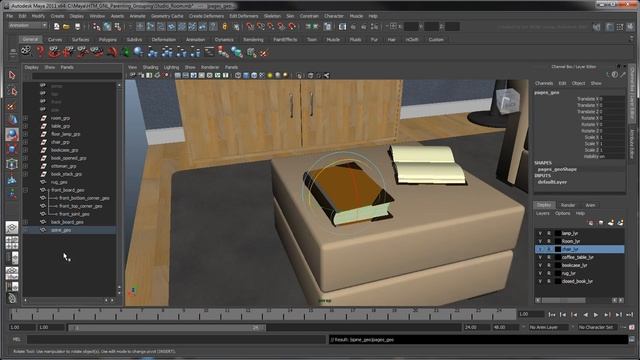This screenshot has height=360, width=640.
Task: Switch to the Polygons shelf tab
Action: [x=108, y=40]
